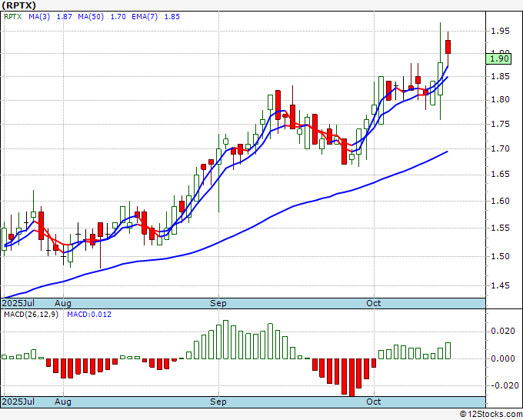The height and width of the screenshot is (420, 523).
Task: Click the 12Stocks.com copyright link
Action: 491,415
